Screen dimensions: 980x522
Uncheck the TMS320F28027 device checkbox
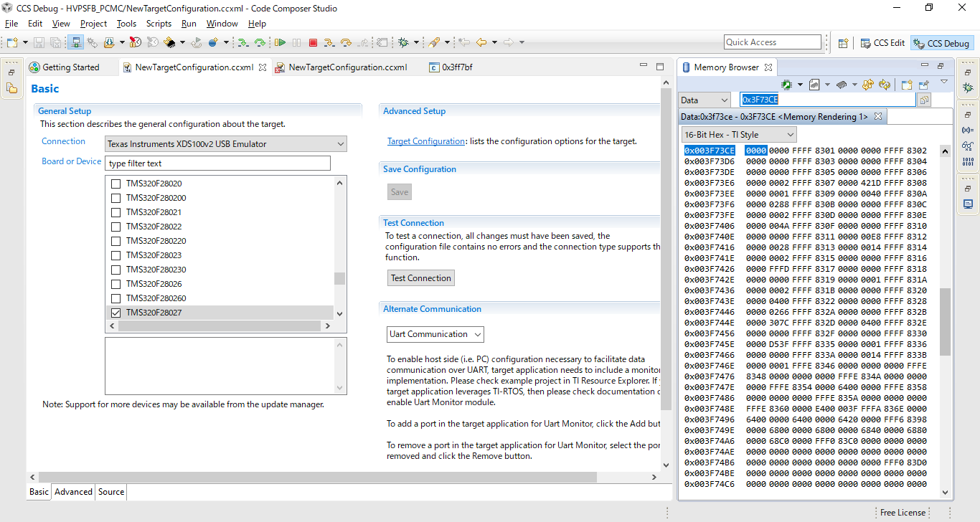[116, 313]
